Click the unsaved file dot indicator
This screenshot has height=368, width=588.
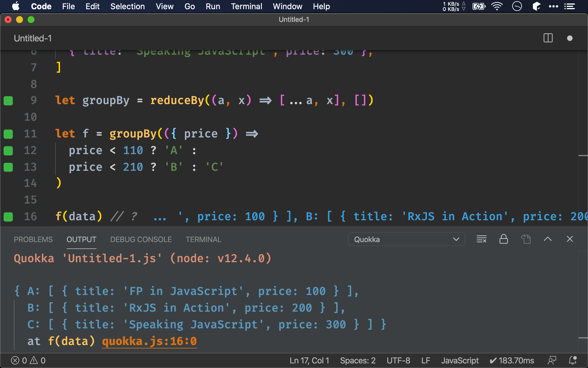570,38
